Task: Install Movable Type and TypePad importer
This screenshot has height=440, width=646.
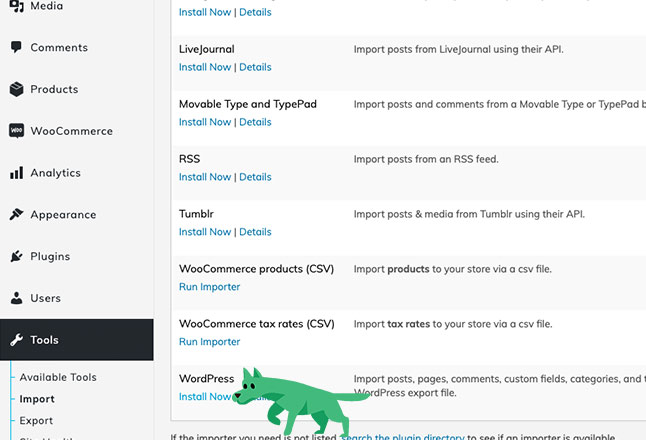Action: (205, 122)
